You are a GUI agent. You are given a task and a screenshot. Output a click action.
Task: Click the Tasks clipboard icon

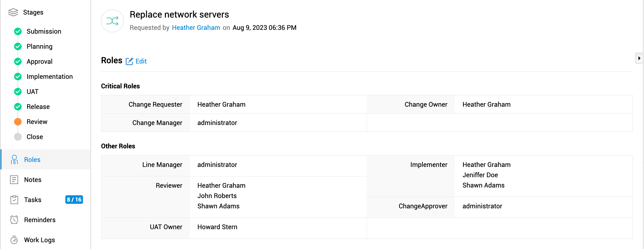(14, 200)
